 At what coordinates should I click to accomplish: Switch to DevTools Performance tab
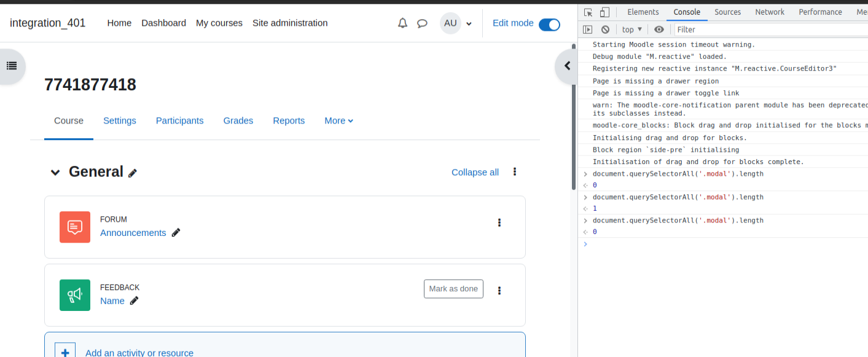820,12
